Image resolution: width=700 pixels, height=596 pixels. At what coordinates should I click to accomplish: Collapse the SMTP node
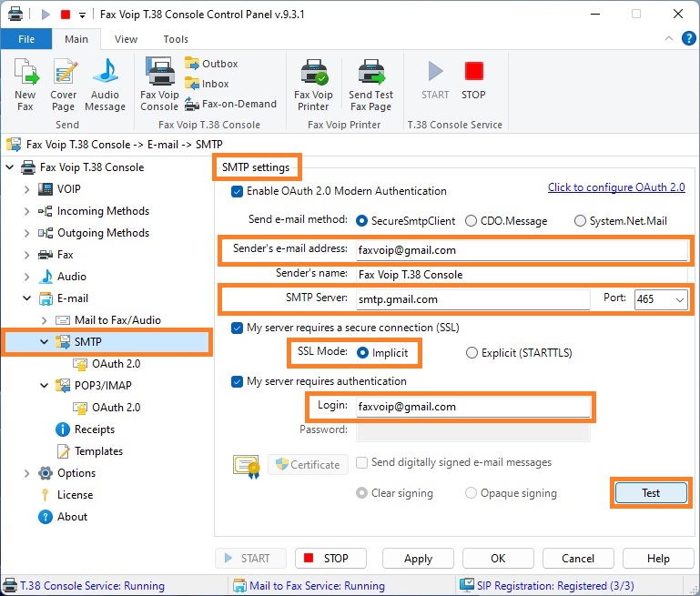pos(45,342)
